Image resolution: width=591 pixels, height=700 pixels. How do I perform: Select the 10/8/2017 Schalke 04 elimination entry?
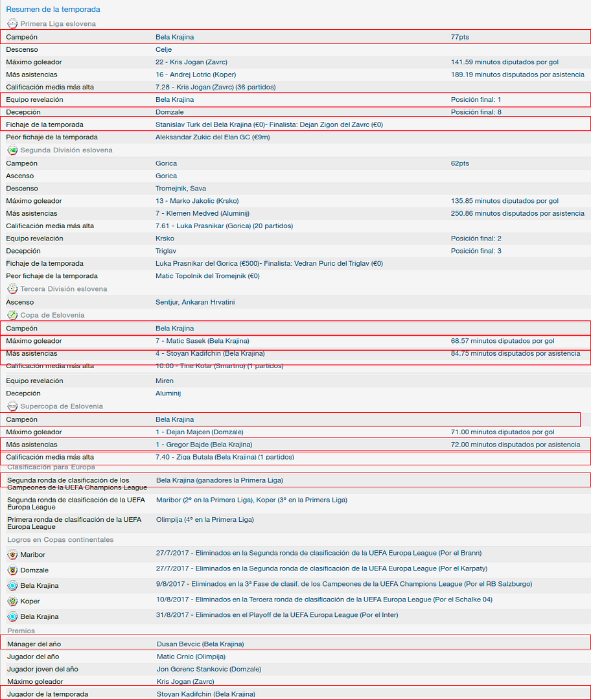point(324,600)
